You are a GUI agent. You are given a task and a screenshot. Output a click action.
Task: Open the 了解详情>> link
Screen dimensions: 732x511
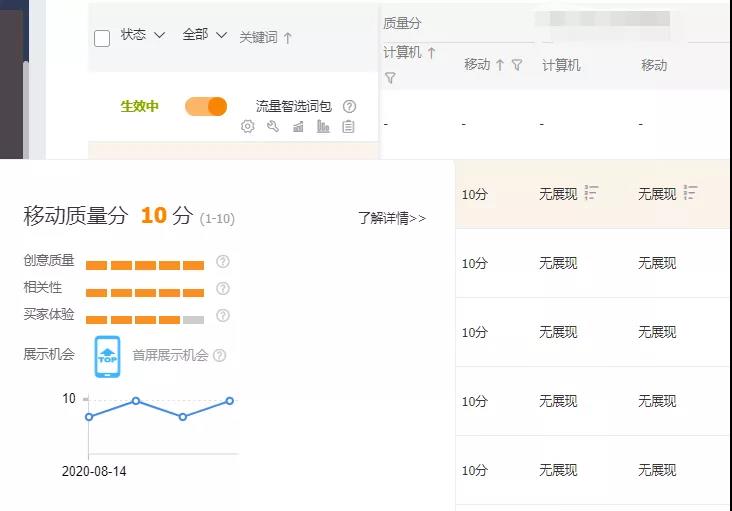tap(392, 218)
